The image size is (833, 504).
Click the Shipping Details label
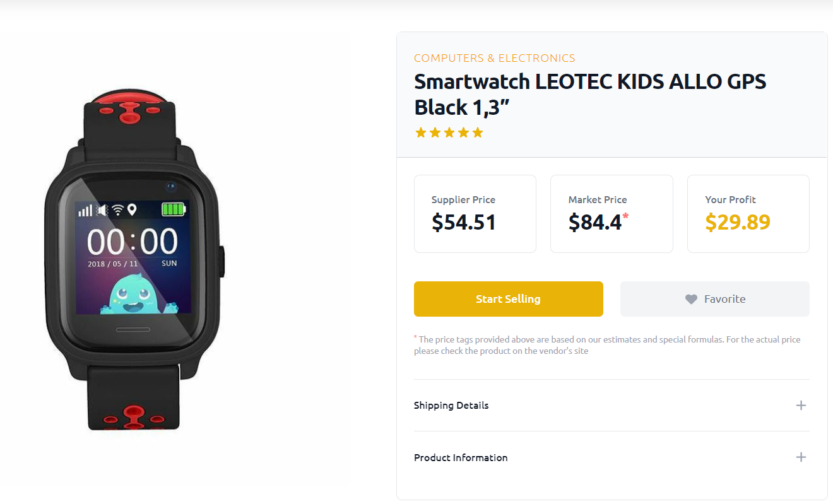point(451,405)
